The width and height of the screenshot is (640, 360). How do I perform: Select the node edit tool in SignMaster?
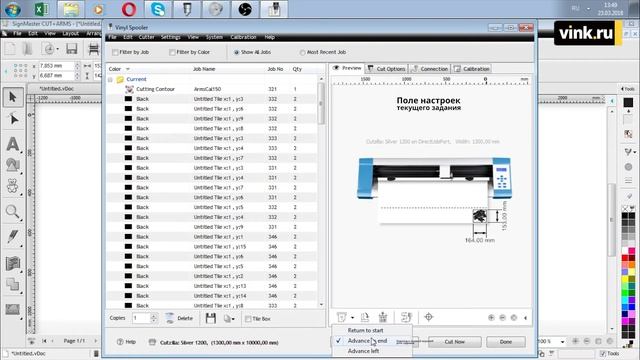[x=13, y=120]
